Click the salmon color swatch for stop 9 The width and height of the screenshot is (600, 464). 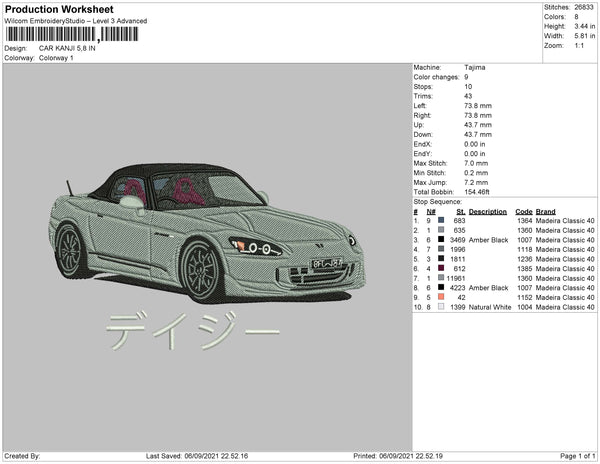tap(440, 297)
